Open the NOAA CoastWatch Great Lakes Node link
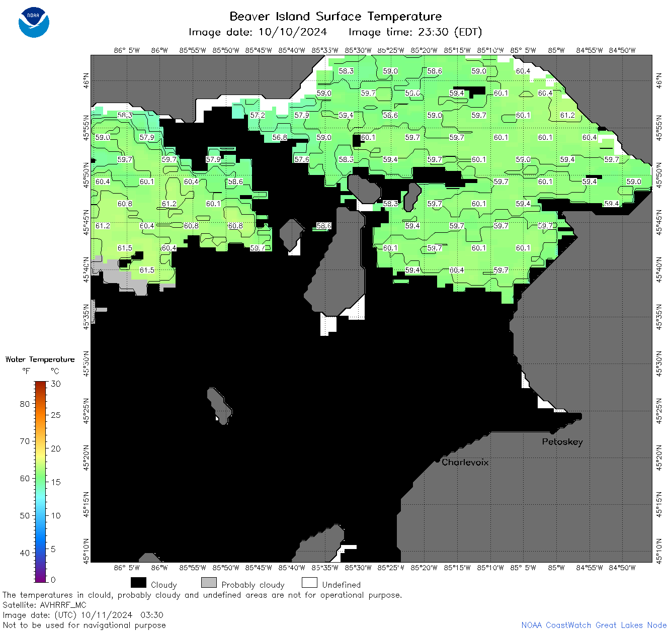Image resolution: width=672 pixels, height=633 pixels. tap(594, 625)
